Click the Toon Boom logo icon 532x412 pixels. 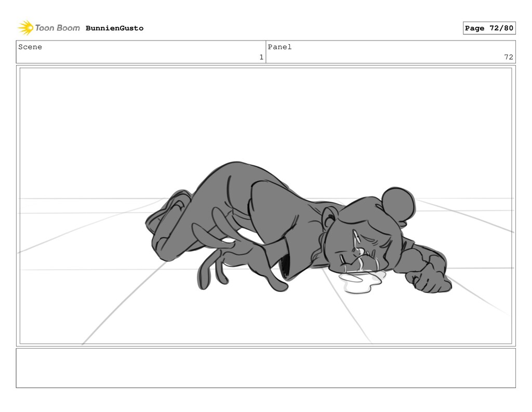[x=26, y=28]
